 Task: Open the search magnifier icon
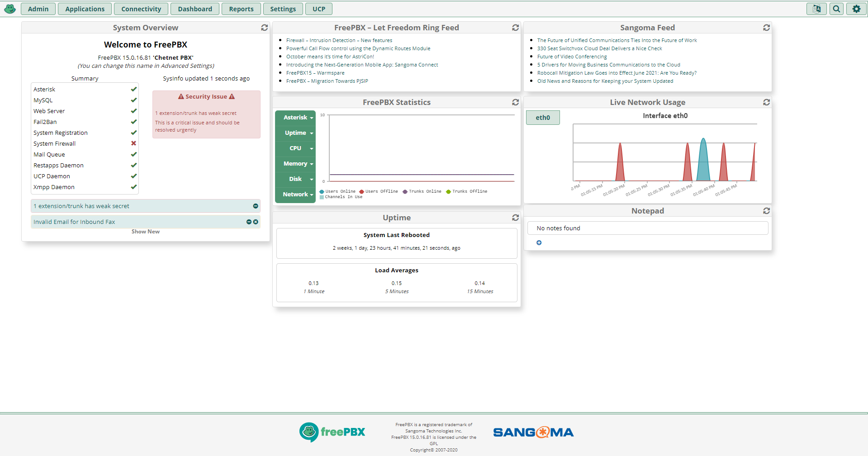pyautogui.click(x=837, y=9)
